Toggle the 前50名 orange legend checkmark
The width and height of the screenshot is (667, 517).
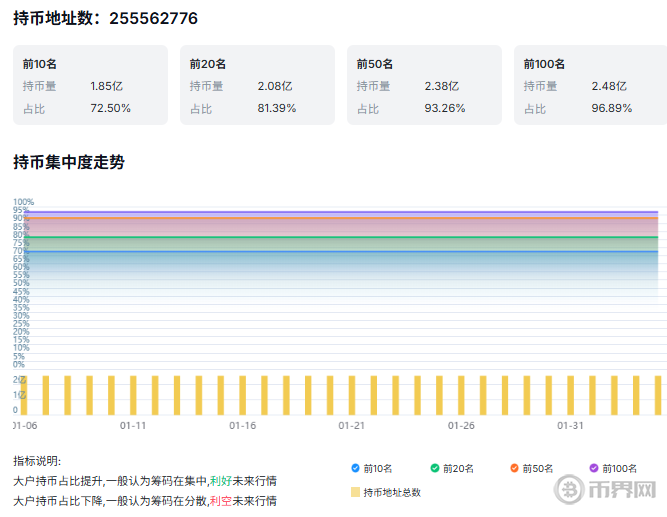(x=514, y=468)
